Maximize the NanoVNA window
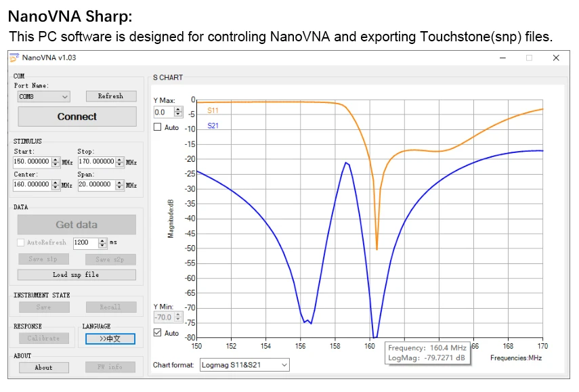Viewport: 579px width, 392px height. (x=529, y=58)
